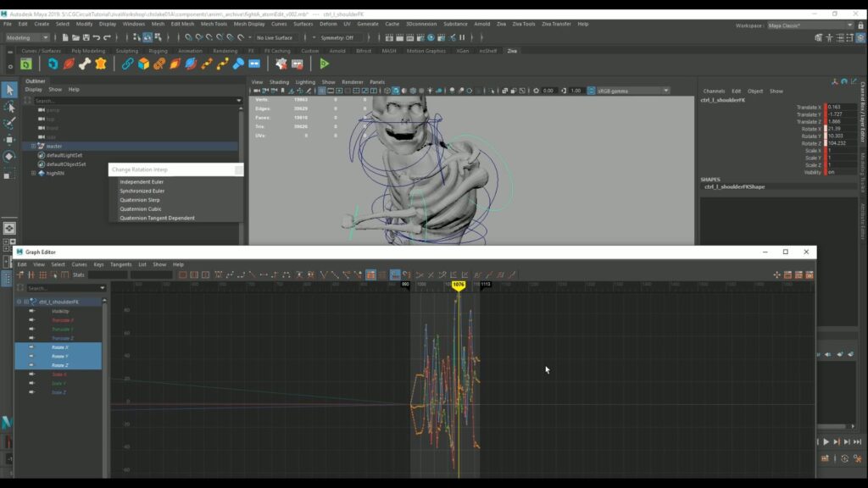
Task: Click the Open Scene folder icon
Action: 75,37
